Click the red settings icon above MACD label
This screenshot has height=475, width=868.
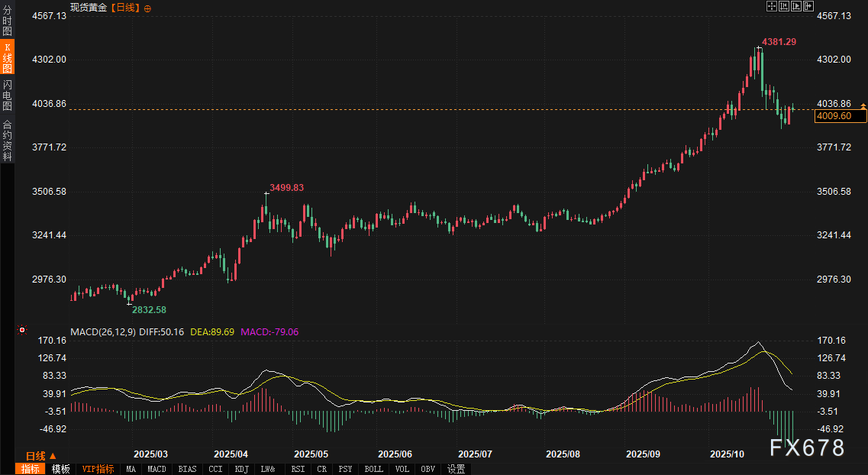(x=22, y=331)
